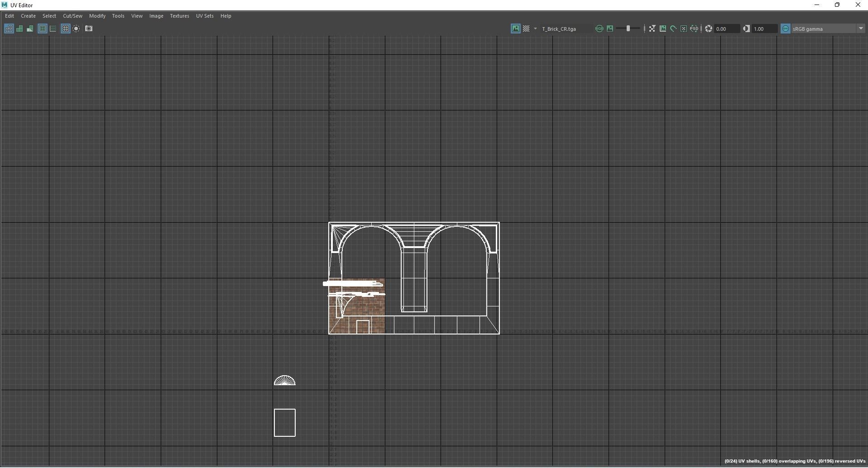
Task: Open the Cut/Sew menu
Action: [x=72, y=16]
